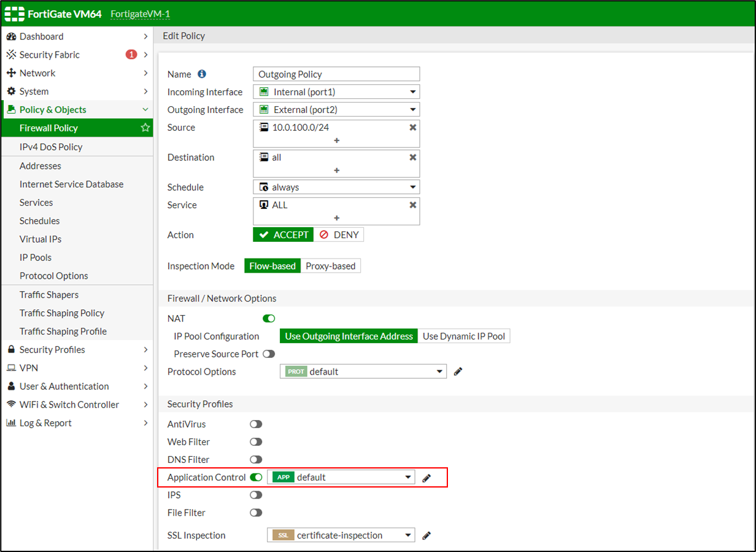Screen dimensions: 756x552
Task: Click the FortiGate logo in the top bar
Action: coord(13,14)
